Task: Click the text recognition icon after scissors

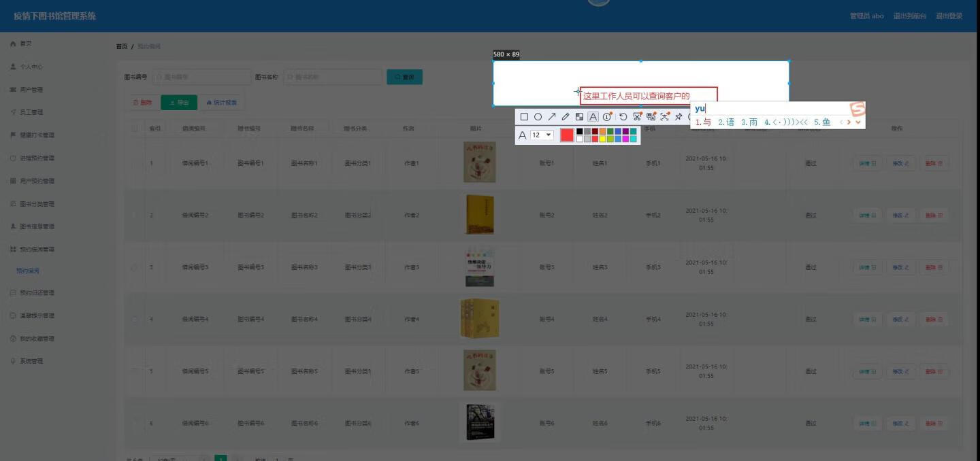Action: pos(651,117)
